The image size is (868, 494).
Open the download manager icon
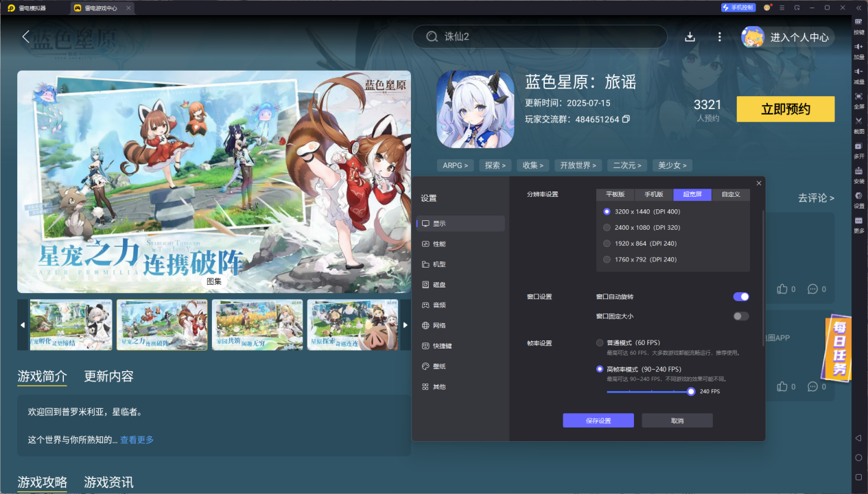pyautogui.click(x=690, y=37)
